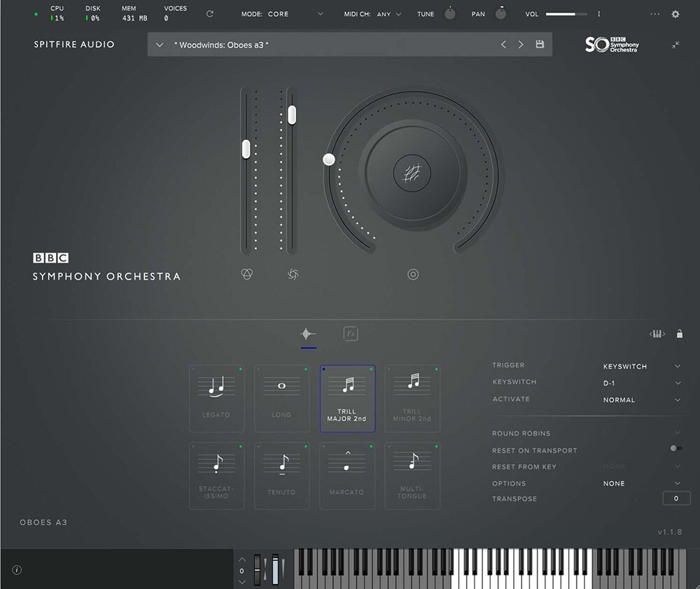Viewport: 700px width, 589px height.
Task: Select the Marcato articulation
Action: pyautogui.click(x=347, y=476)
